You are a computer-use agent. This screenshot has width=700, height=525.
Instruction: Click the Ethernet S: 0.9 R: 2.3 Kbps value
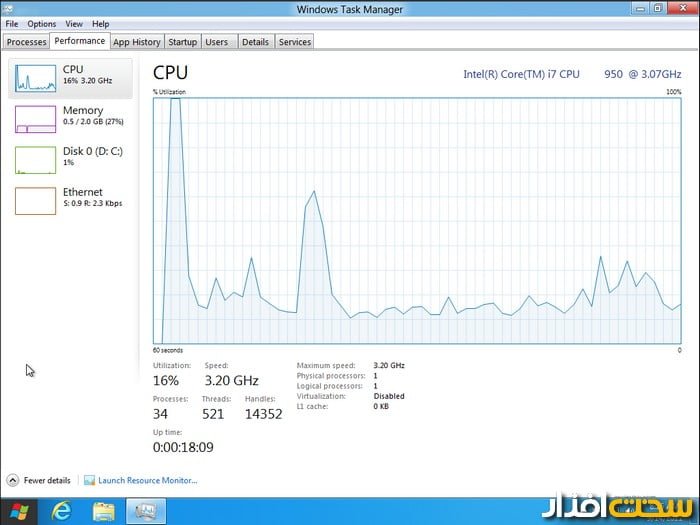coord(92,203)
